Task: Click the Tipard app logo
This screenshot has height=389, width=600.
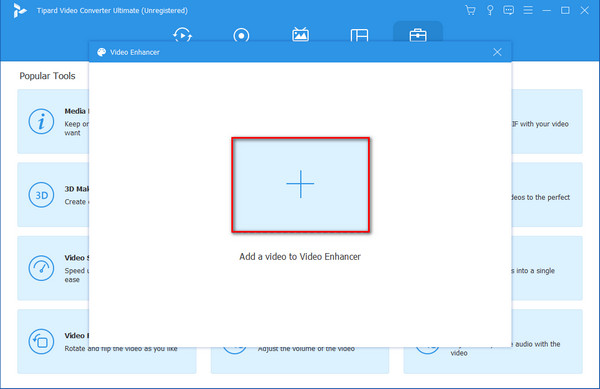Action: click(20, 10)
